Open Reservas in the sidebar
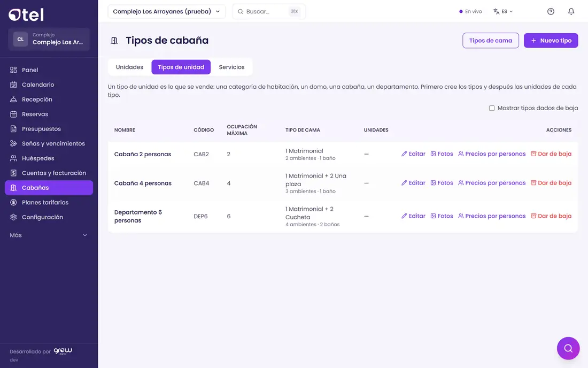 49,114
